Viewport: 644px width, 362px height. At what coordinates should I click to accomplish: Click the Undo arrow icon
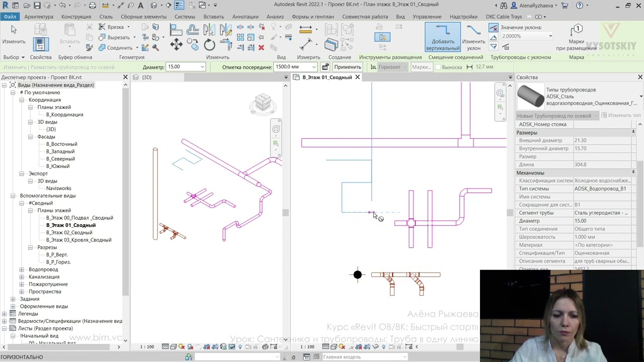62,6
